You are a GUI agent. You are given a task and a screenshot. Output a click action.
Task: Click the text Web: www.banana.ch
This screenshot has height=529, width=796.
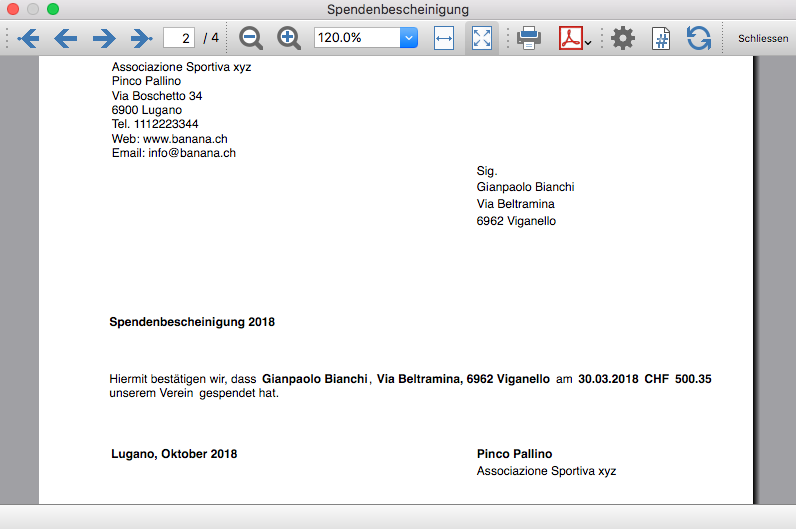click(170, 139)
